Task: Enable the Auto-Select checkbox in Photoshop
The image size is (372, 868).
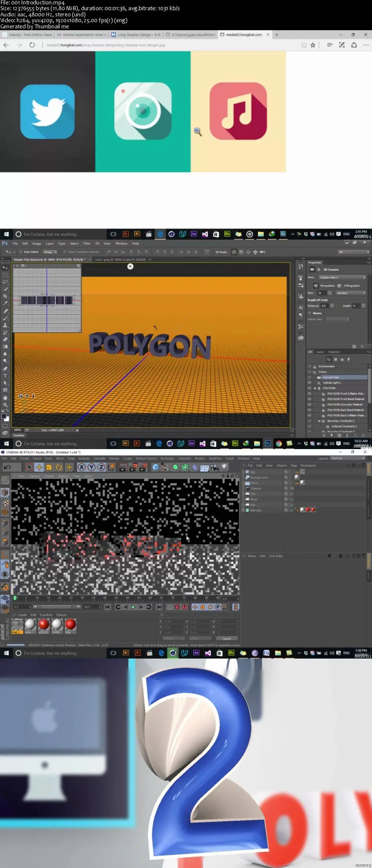Action: (x=21, y=252)
